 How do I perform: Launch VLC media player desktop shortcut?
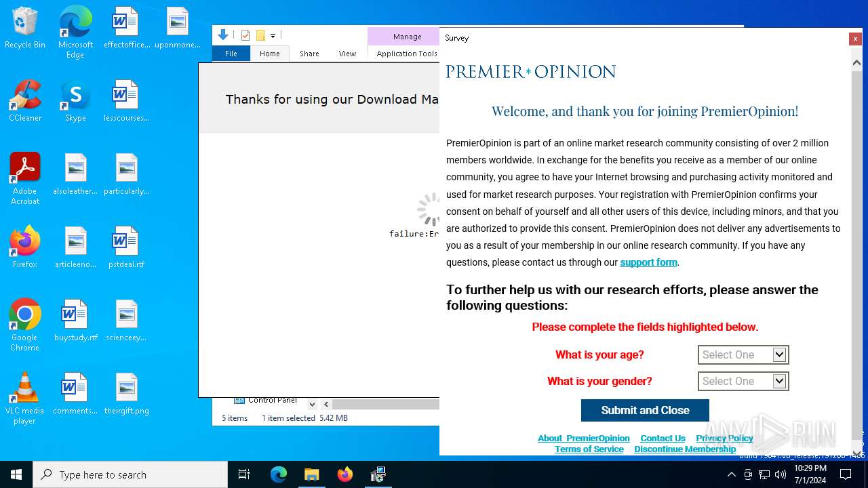pos(25,399)
